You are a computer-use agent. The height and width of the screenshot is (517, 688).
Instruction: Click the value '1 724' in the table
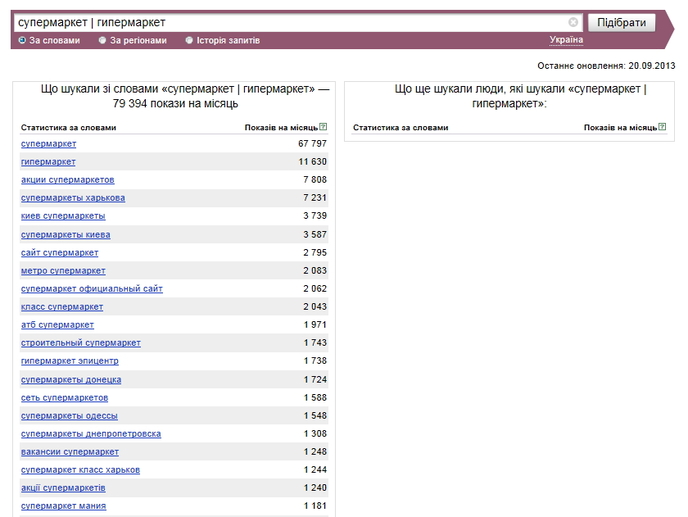[315, 380]
